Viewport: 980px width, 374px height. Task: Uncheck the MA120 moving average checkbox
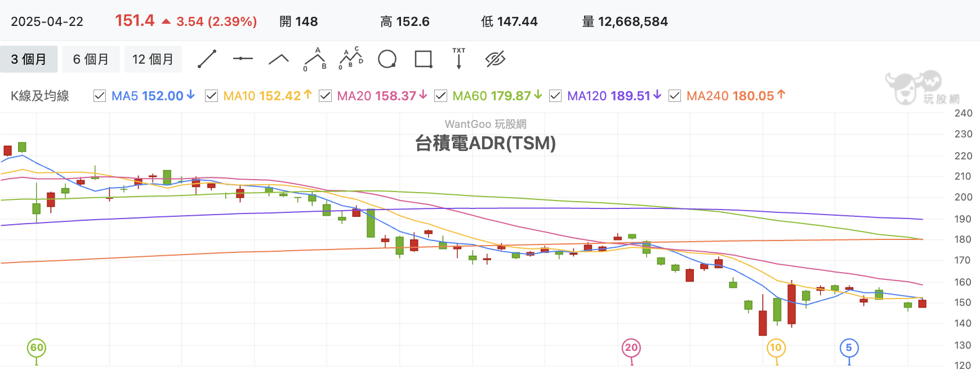[555, 96]
